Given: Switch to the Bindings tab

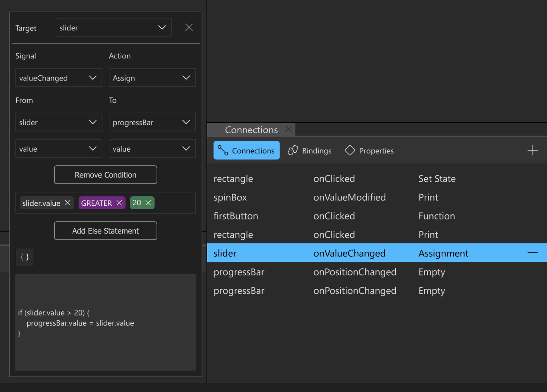Looking at the screenshot, I should point(310,151).
